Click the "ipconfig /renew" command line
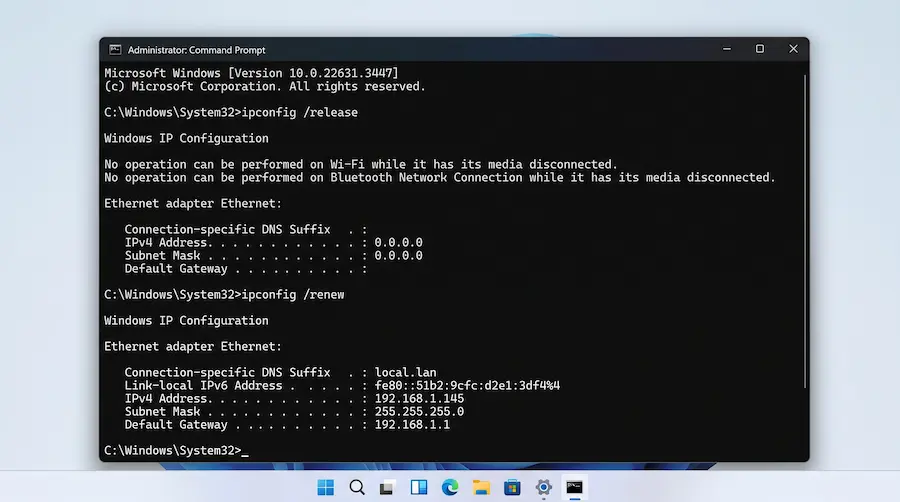900x502 pixels. coord(224,295)
